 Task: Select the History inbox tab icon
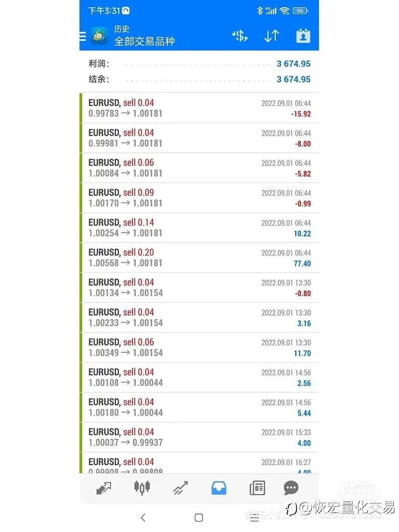click(219, 488)
